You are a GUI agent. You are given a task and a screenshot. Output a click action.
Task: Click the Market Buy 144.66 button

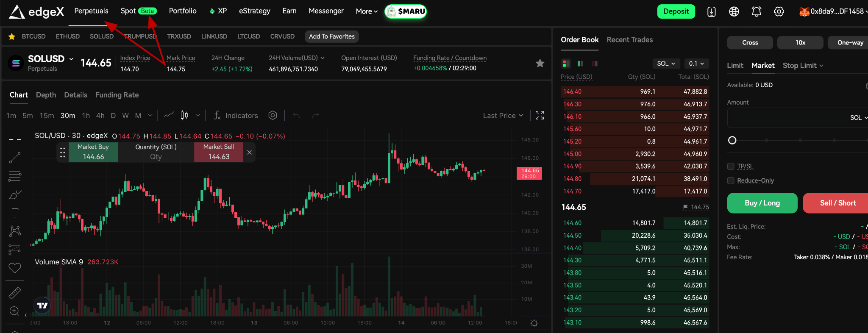coord(93,152)
